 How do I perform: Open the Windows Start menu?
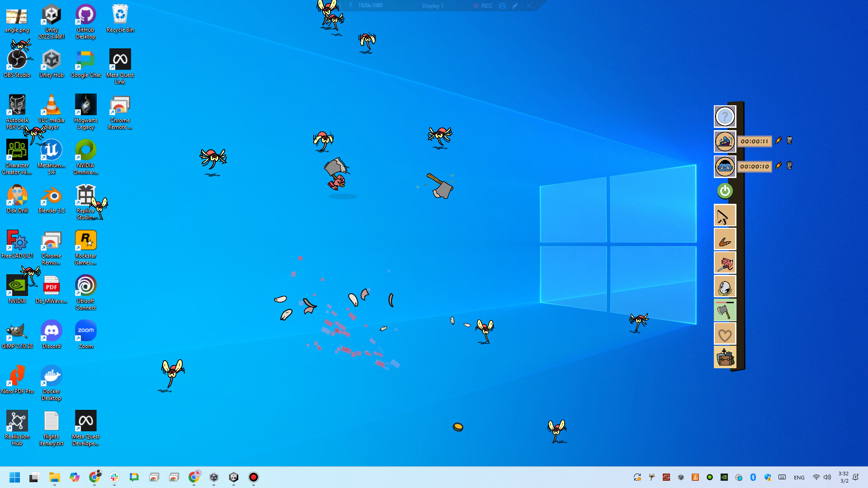pyautogui.click(x=14, y=477)
